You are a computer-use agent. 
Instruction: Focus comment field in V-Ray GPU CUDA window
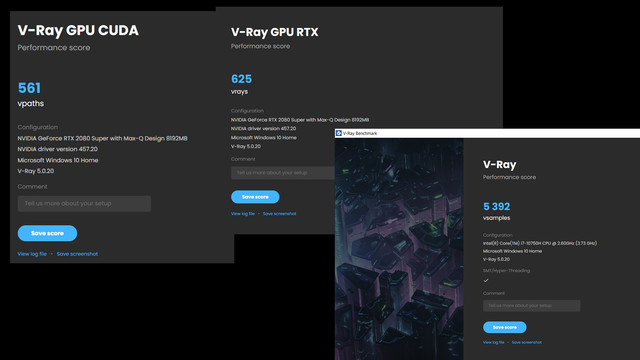click(x=84, y=204)
